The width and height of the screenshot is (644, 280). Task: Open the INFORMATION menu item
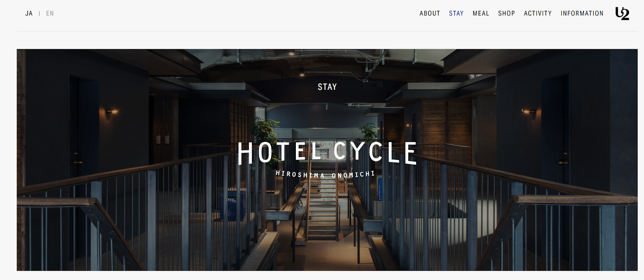(582, 13)
